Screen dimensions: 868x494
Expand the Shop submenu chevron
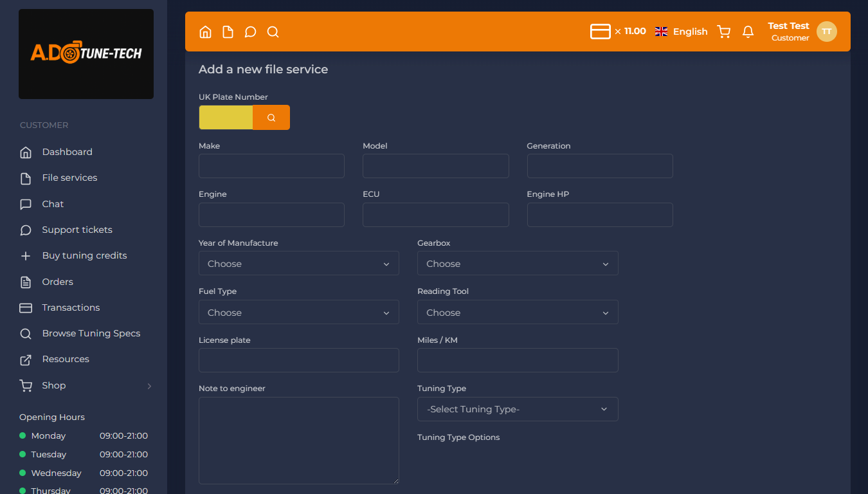point(149,386)
